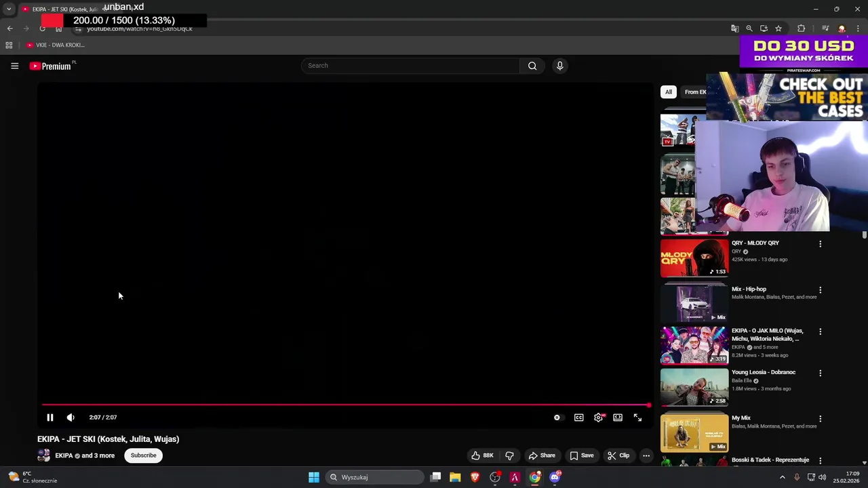Subscribe to the EKIPA channel

[x=144, y=455]
